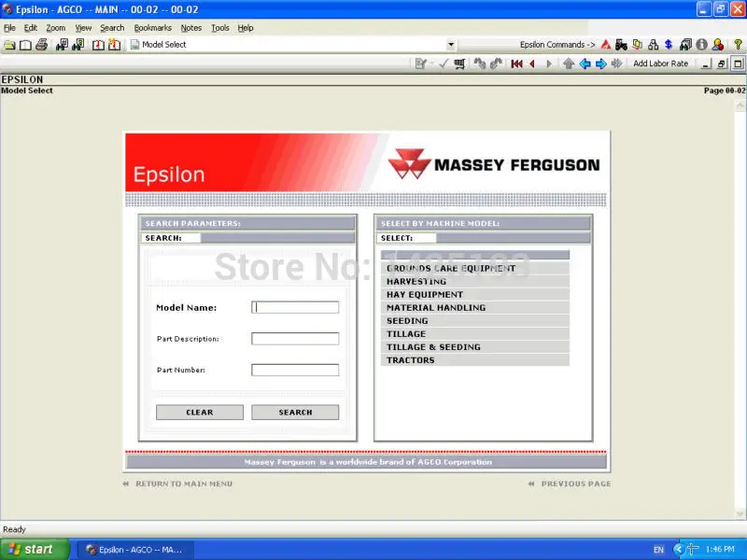This screenshot has height=560, width=747.
Task: Click the dollar sign pricing icon
Action: (668, 44)
